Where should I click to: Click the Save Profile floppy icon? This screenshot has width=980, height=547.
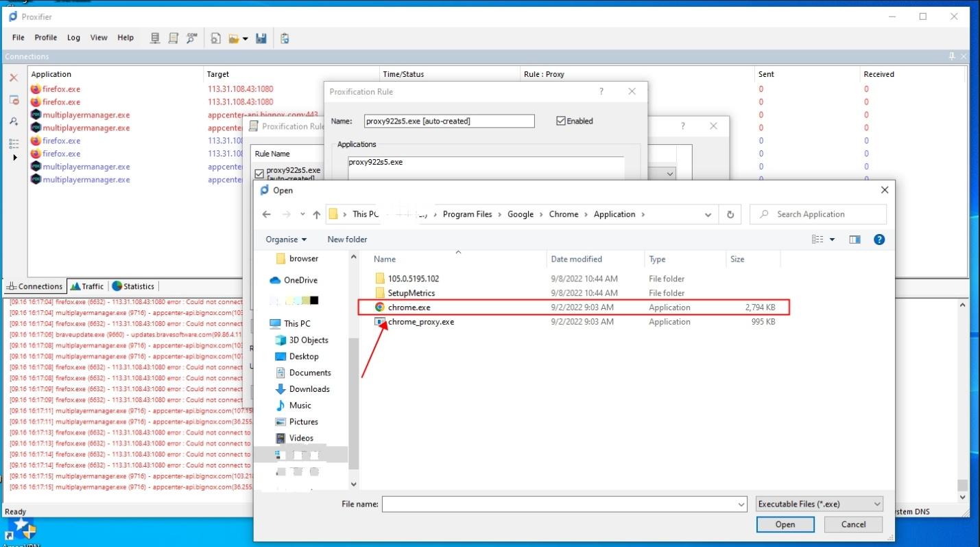261,38
